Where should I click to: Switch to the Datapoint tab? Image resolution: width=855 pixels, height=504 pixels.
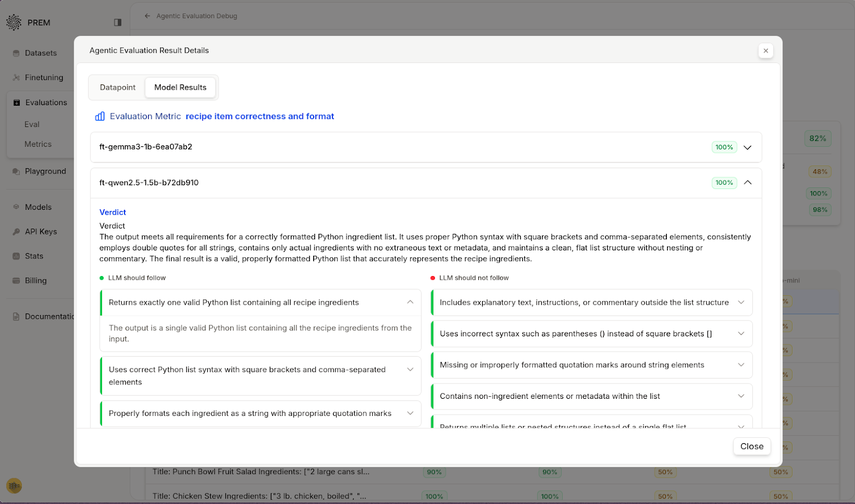117,87
